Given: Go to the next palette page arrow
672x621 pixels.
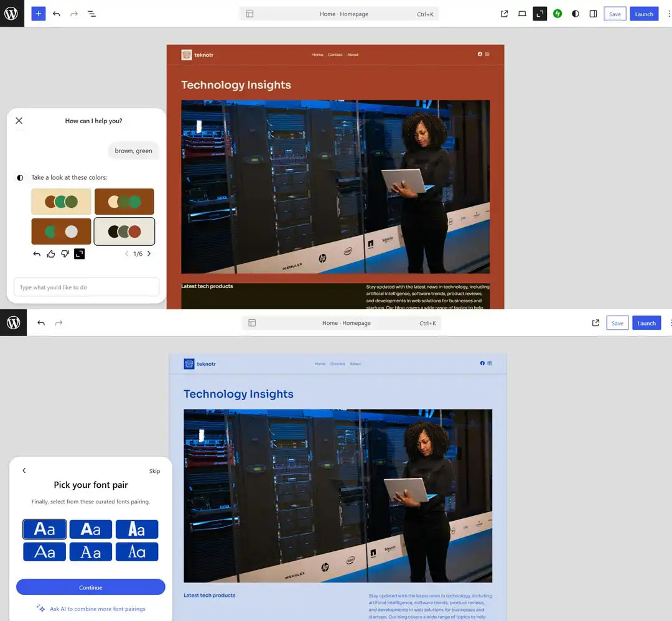Looking at the screenshot, I should tap(149, 253).
